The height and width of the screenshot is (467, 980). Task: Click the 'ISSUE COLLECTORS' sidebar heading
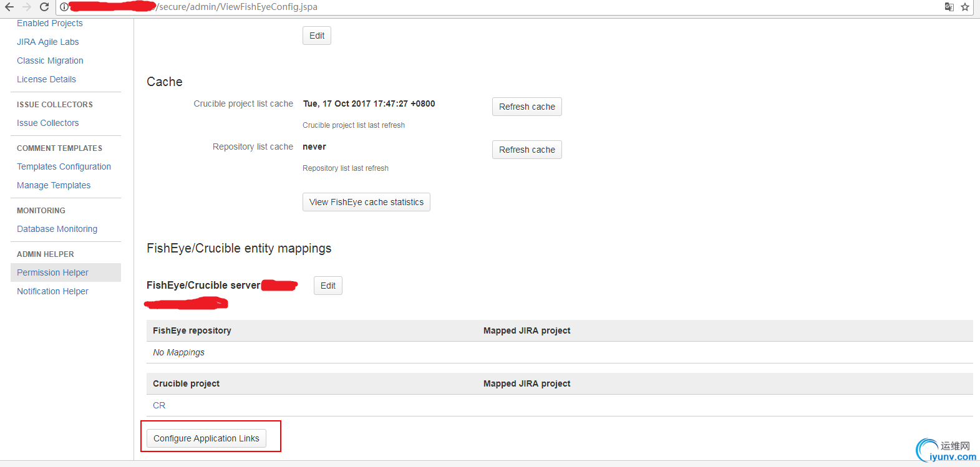pyautogui.click(x=55, y=105)
